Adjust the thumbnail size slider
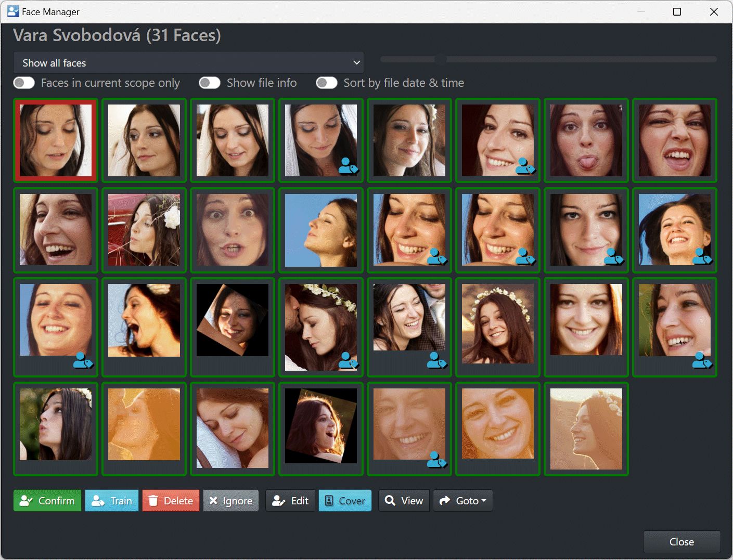 coord(441,59)
